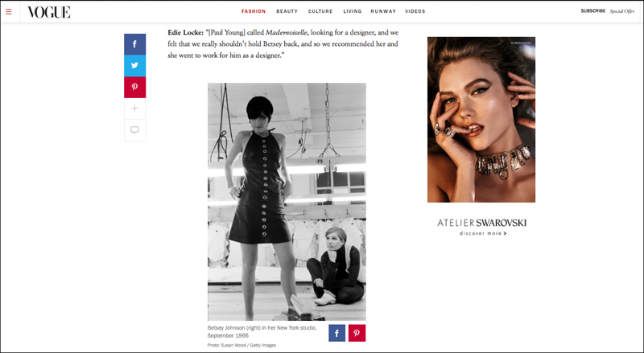Click the Subscribe link
The width and height of the screenshot is (644, 353).
coord(593,11)
